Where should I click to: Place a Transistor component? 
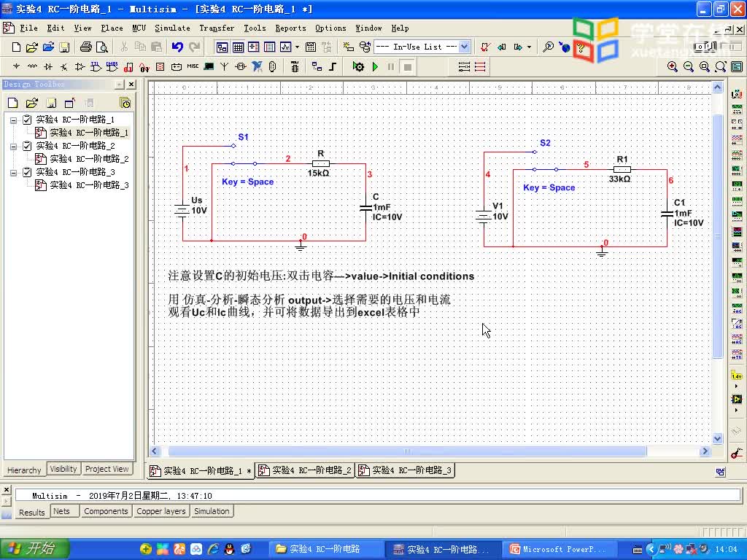point(64,66)
